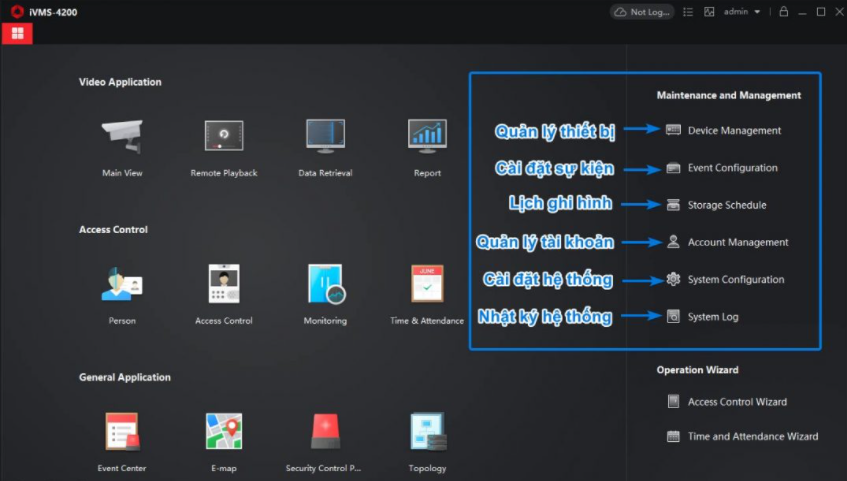The width and height of the screenshot is (847, 481).
Task: Click the Data Retrieval label
Action: pyautogui.click(x=325, y=173)
